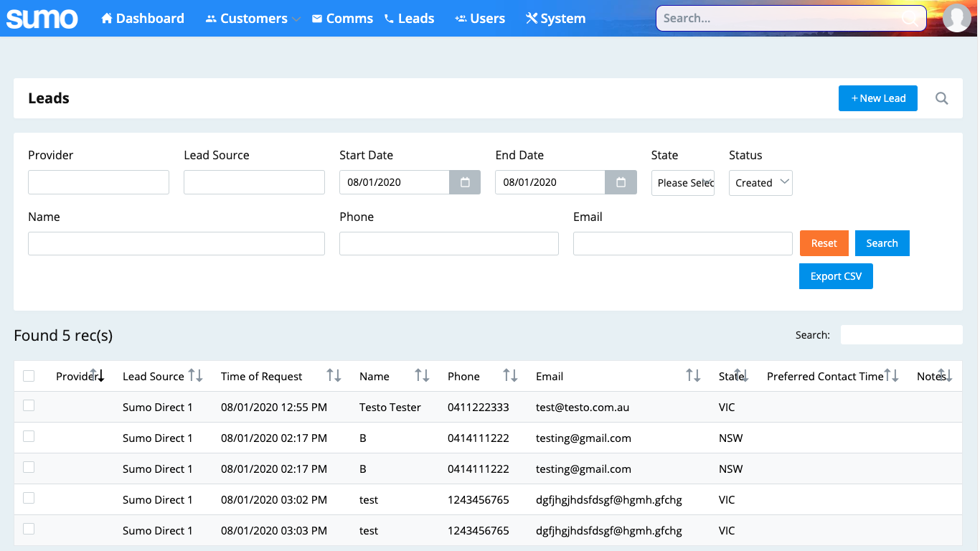This screenshot has width=980, height=551.
Task: Open the End Date calendar picker
Action: pos(621,182)
